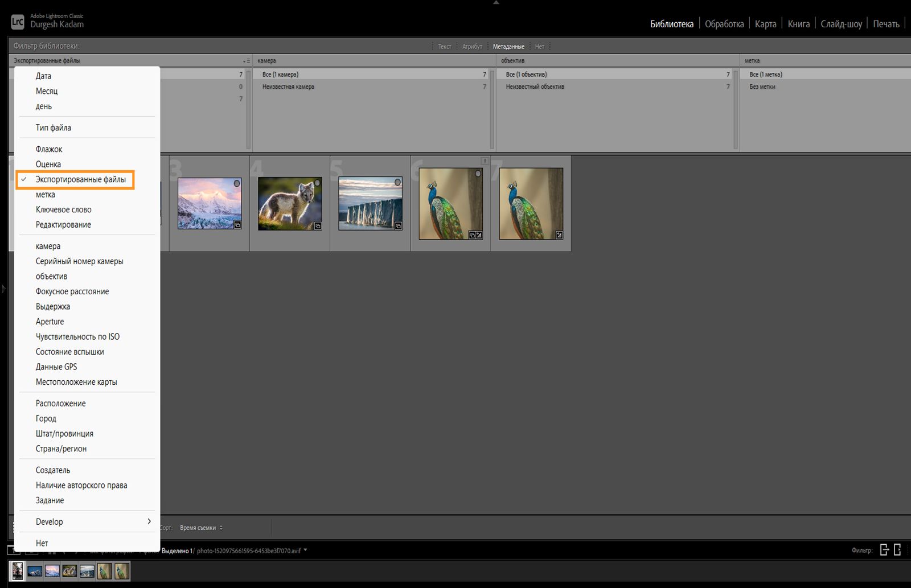The height and width of the screenshot is (588, 911).
Task: Click the exported-files filter icon beside Фильтр
Action: 884,550
